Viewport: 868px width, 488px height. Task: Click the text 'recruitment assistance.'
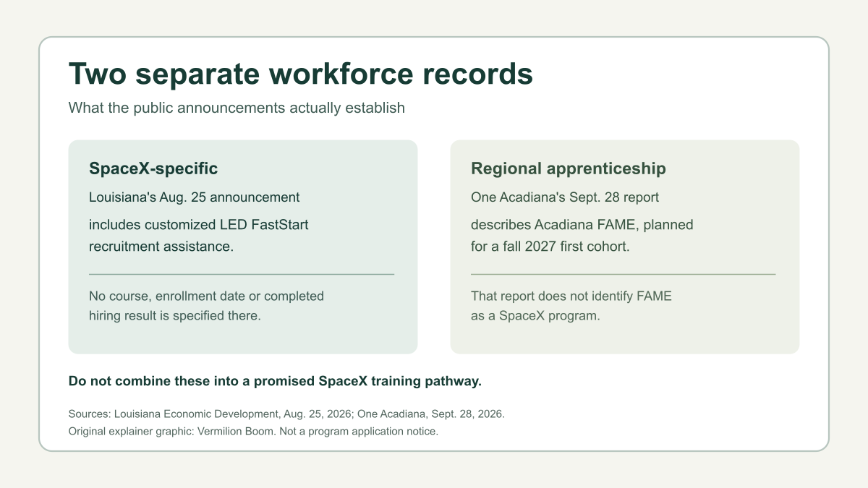click(161, 246)
